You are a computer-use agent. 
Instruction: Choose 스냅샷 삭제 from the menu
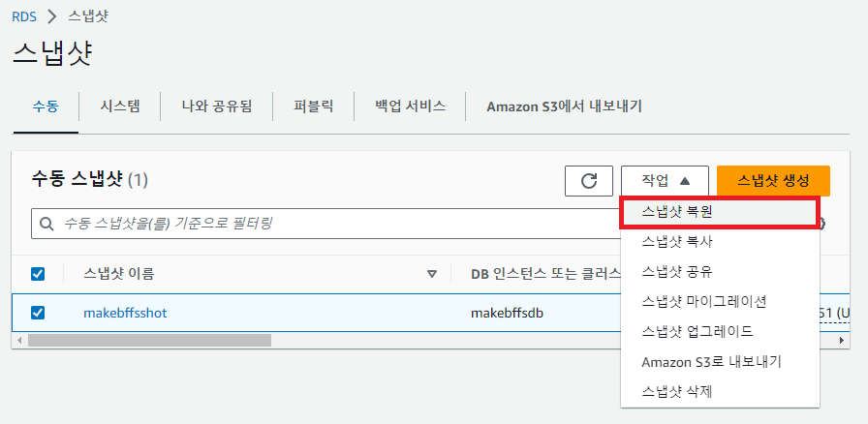(x=720, y=392)
